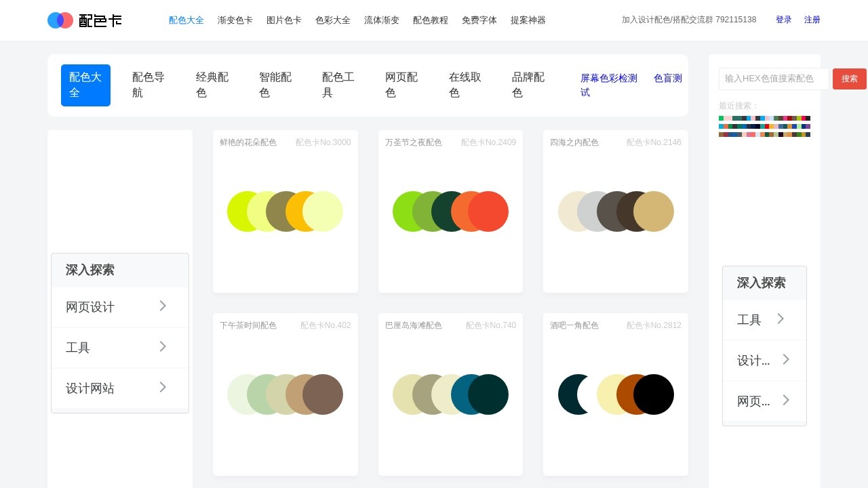The image size is (868, 488).
Task: Click the bottom chevron in right 深入探索 panel
Action: (786, 401)
